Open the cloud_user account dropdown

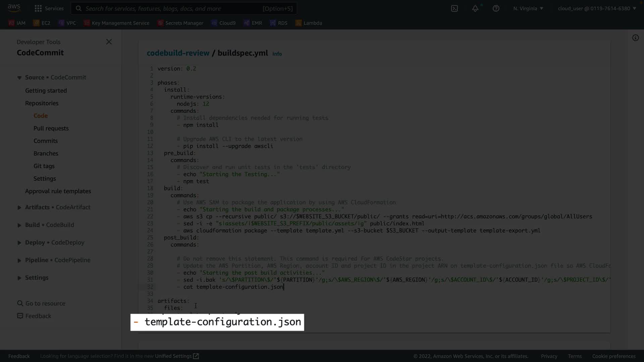(597, 8)
